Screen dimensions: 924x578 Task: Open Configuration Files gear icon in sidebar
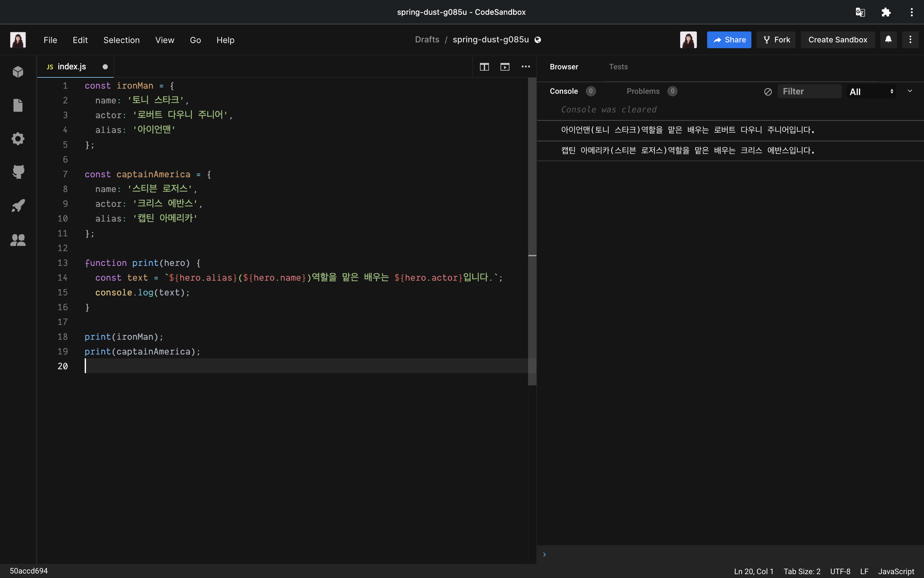tap(18, 138)
